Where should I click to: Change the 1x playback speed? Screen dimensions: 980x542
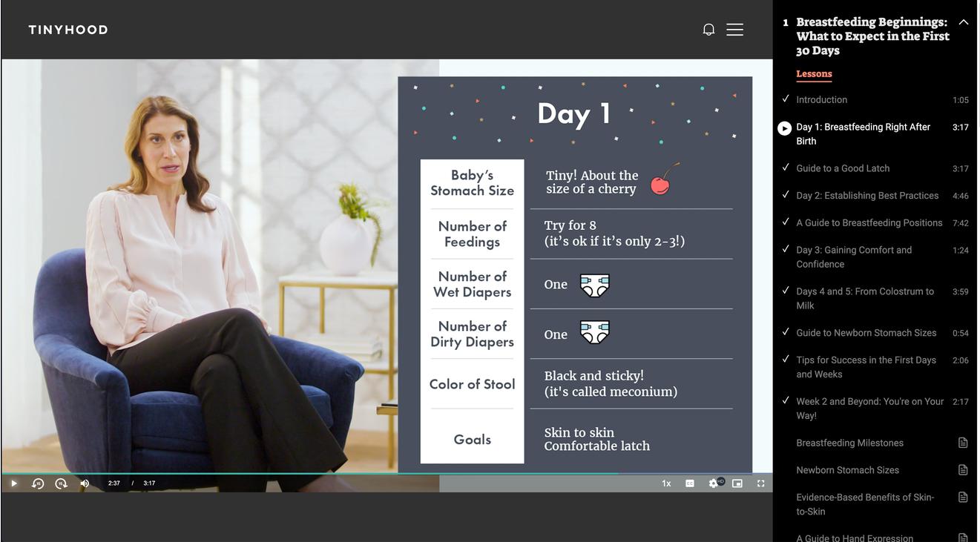666,483
